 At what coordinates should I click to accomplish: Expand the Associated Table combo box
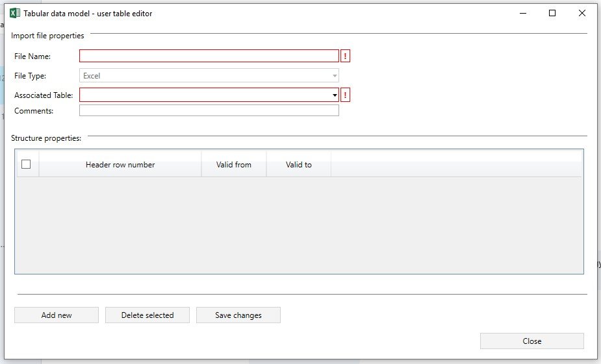pyautogui.click(x=335, y=95)
